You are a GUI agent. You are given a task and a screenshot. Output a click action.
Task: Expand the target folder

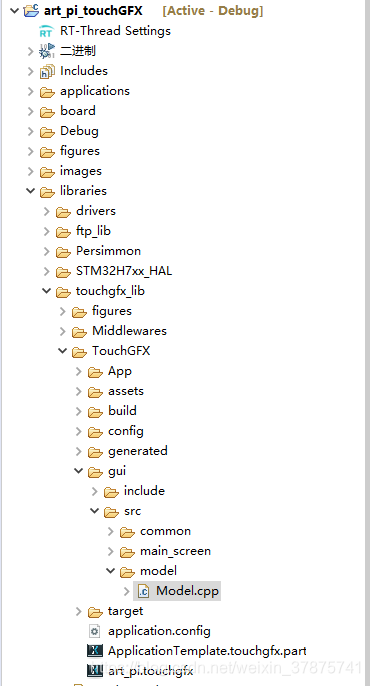(x=79, y=611)
